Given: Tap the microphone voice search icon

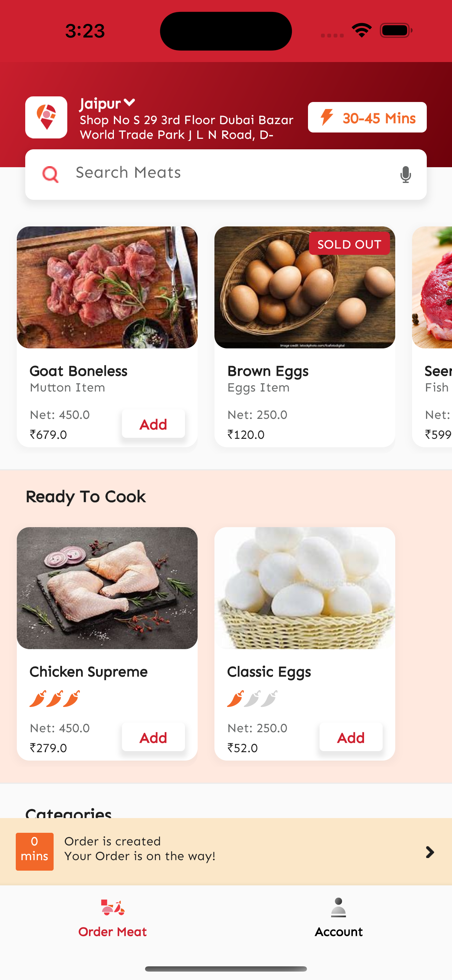Looking at the screenshot, I should pos(406,174).
